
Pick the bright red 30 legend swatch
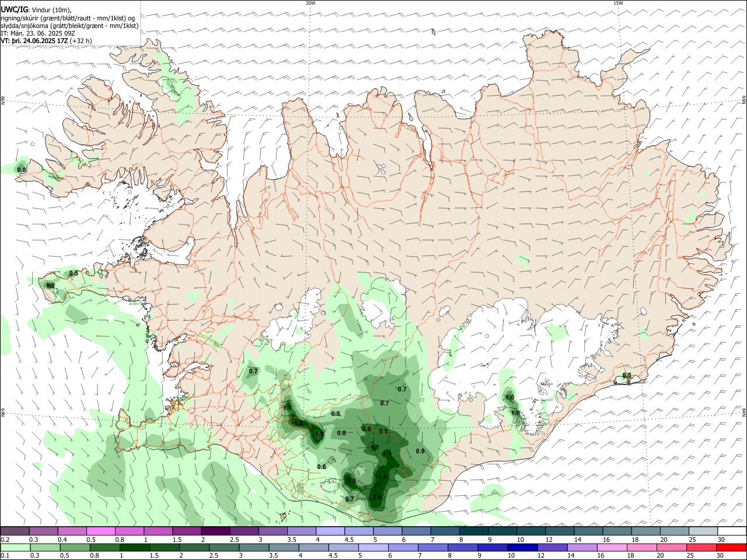point(732,548)
